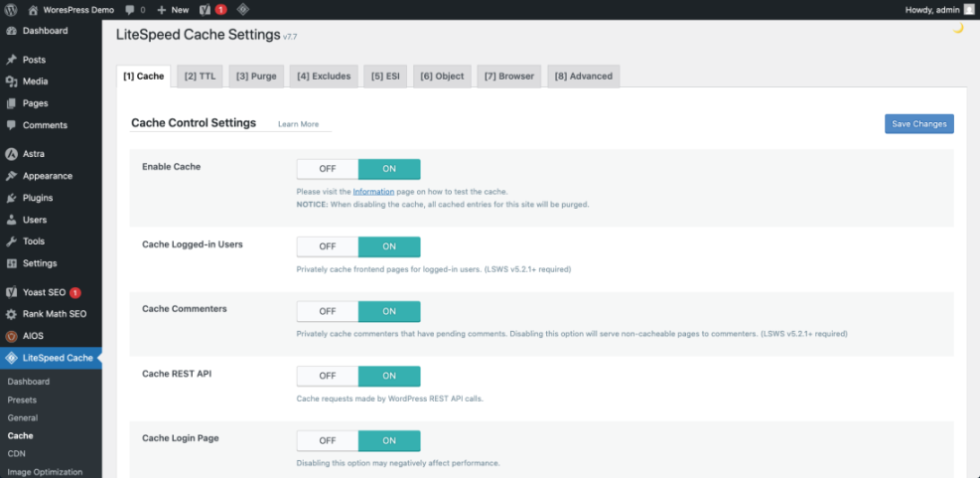Click the Media icon in sidebar

click(11, 81)
